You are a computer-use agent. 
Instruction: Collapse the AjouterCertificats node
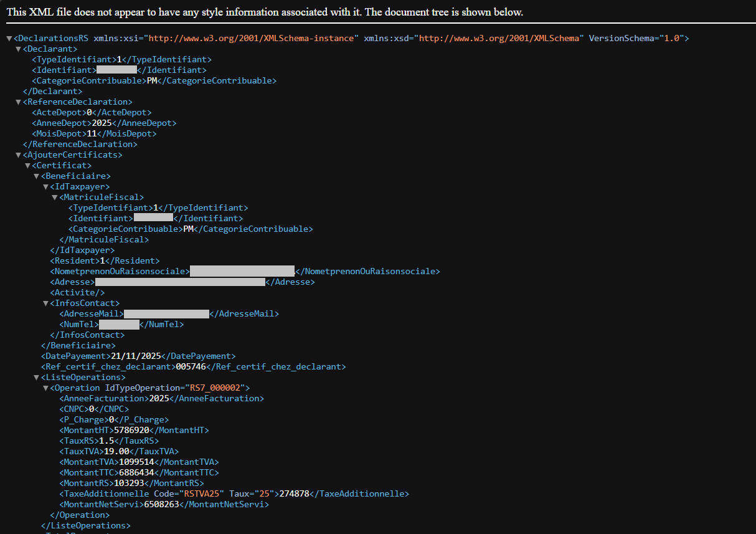point(18,155)
